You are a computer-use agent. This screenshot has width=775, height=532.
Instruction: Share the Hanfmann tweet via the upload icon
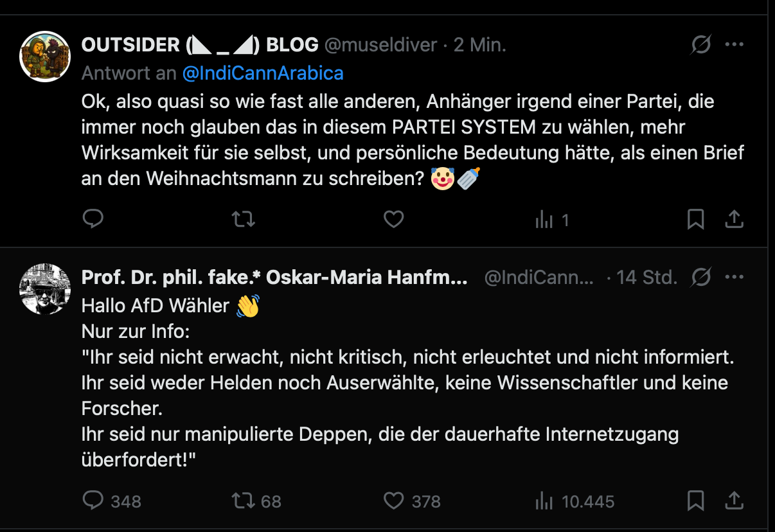(735, 501)
